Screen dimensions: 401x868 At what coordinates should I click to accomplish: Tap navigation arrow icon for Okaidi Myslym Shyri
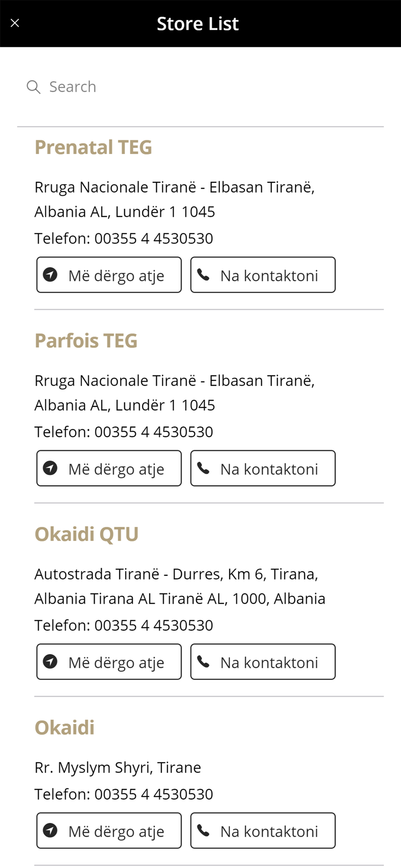click(x=50, y=830)
